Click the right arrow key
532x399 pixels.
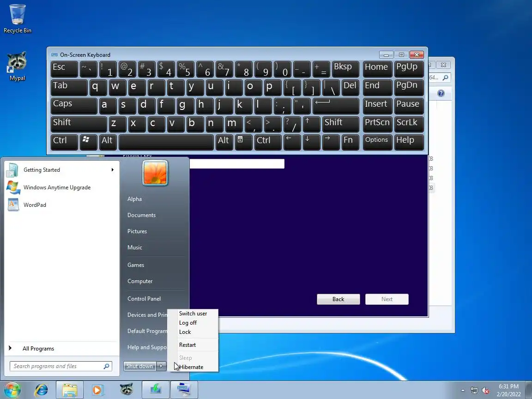pos(331,142)
